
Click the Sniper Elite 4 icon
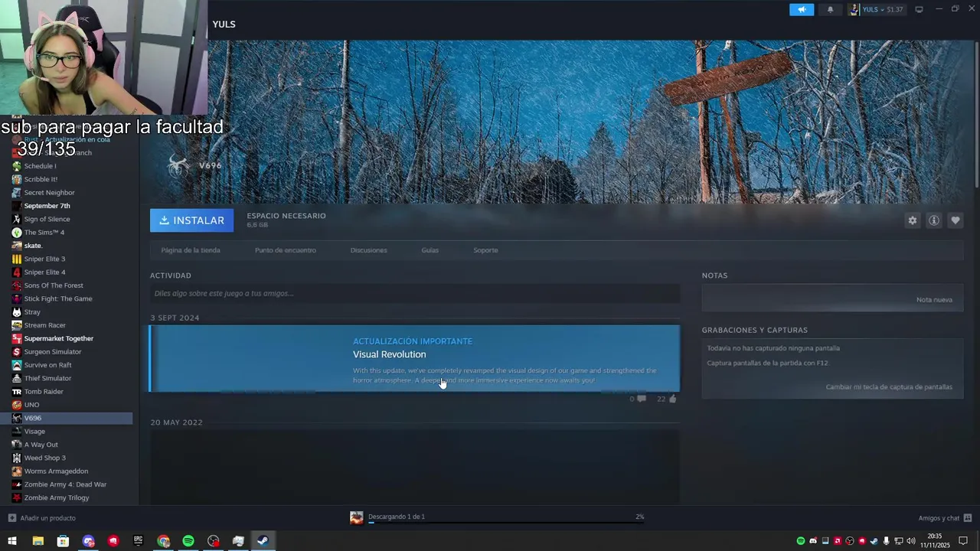click(x=17, y=272)
